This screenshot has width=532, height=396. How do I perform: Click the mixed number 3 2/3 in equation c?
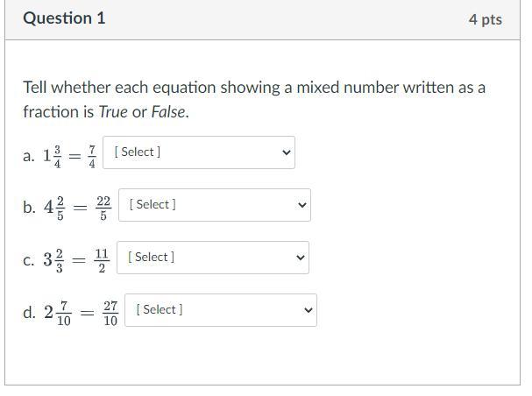[x=53, y=261]
